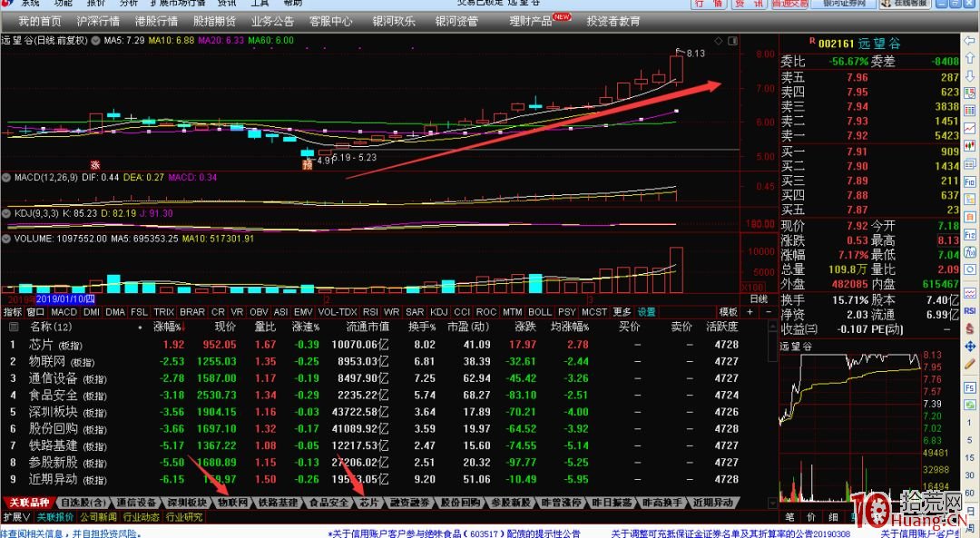Open the VOLUME panel dropdown circle

[x=7, y=239]
